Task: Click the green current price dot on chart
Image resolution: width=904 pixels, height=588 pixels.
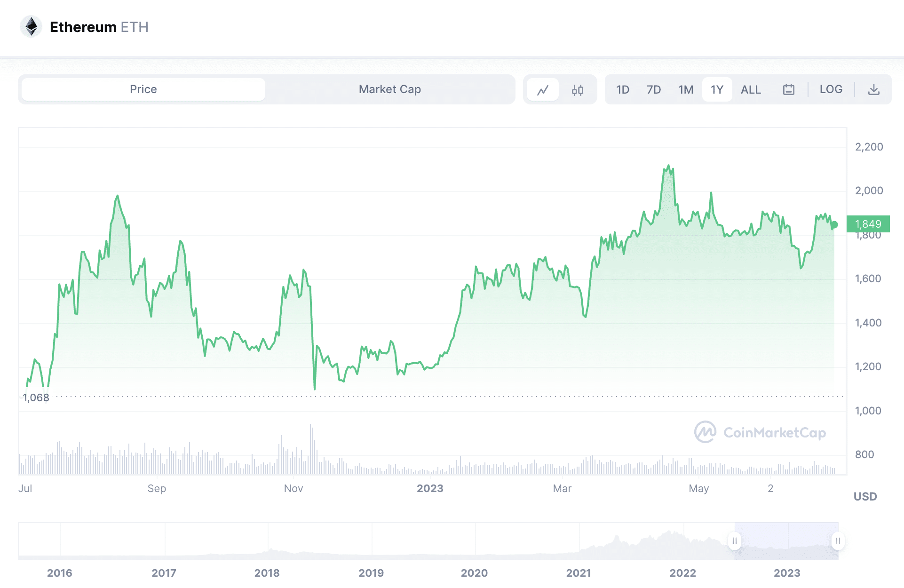Action: tap(834, 225)
